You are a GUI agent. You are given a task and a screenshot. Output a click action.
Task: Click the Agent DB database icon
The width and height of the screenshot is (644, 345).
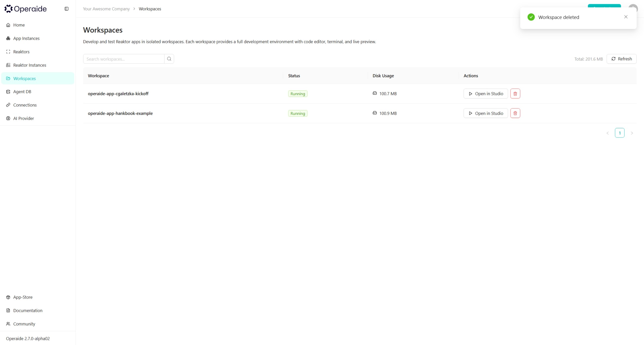(8, 92)
